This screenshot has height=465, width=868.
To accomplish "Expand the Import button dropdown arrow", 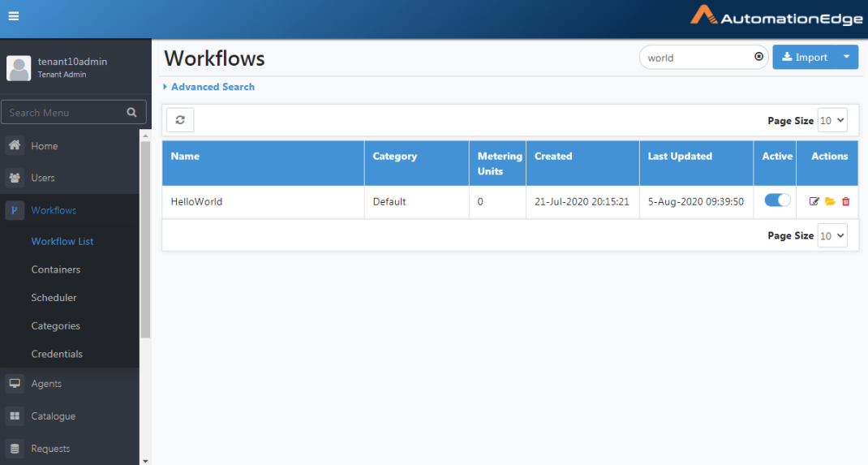I will click(846, 57).
